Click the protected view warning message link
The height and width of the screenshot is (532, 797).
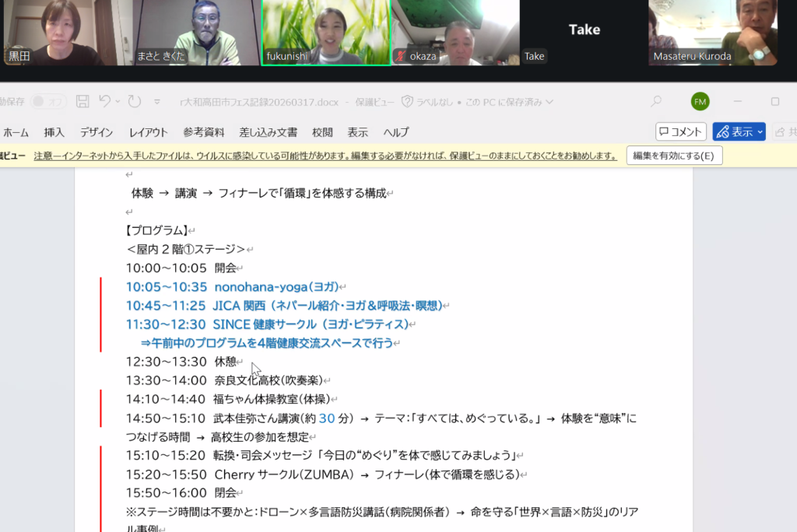click(325, 156)
